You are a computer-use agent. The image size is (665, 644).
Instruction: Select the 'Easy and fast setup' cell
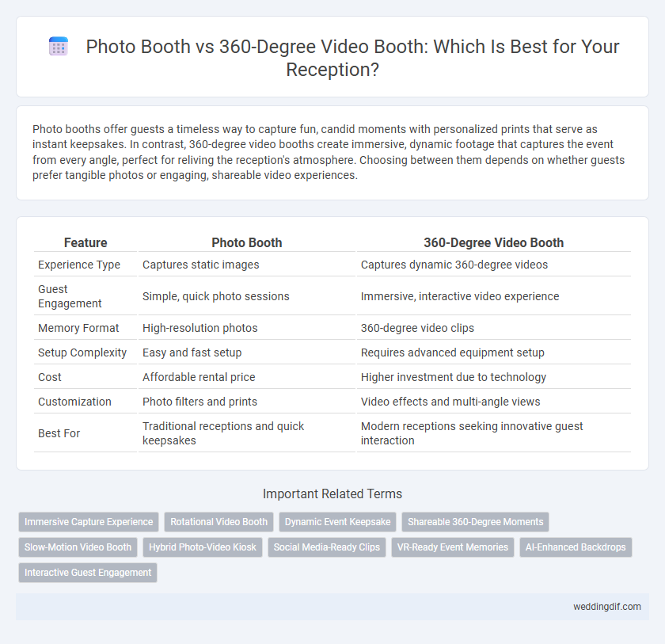247,352
